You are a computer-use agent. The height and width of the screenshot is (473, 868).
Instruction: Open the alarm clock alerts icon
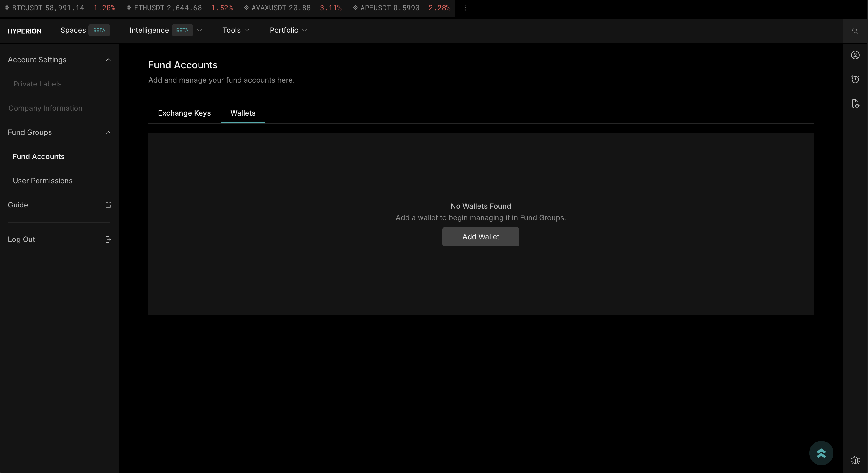click(855, 79)
